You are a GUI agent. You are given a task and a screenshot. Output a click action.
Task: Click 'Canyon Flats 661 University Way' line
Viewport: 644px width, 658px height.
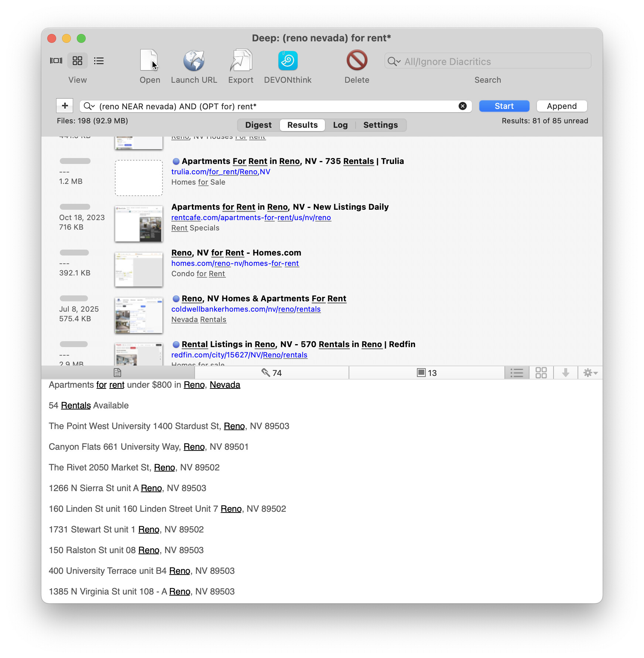pyautogui.click(x=148, y=447)
